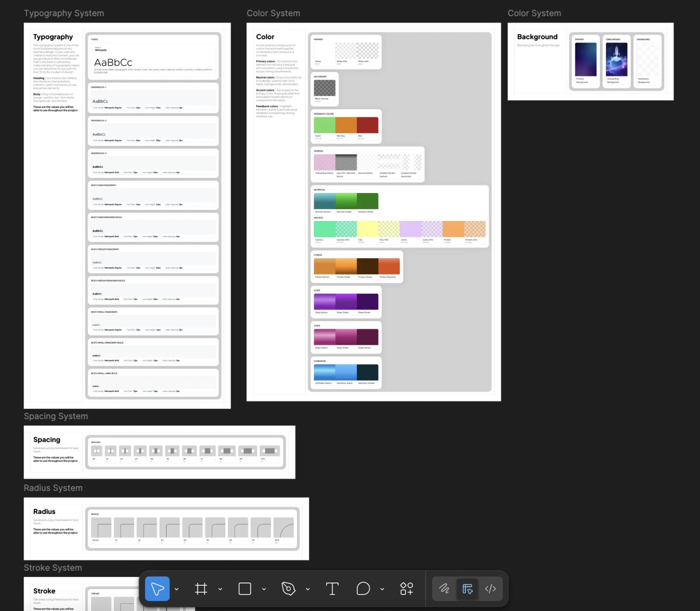Select the first square-corner radius sample
This screenshot has width=700, height=611.
coord(101,527)
